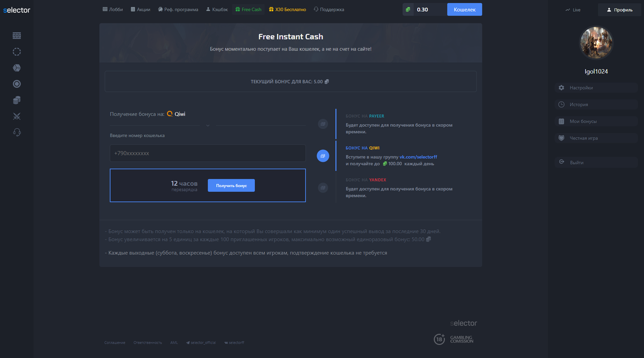The height and width of the screenshot is (358, 644).
Task: Open the selectorff VK footer link
Action: (x=235, y=342)
